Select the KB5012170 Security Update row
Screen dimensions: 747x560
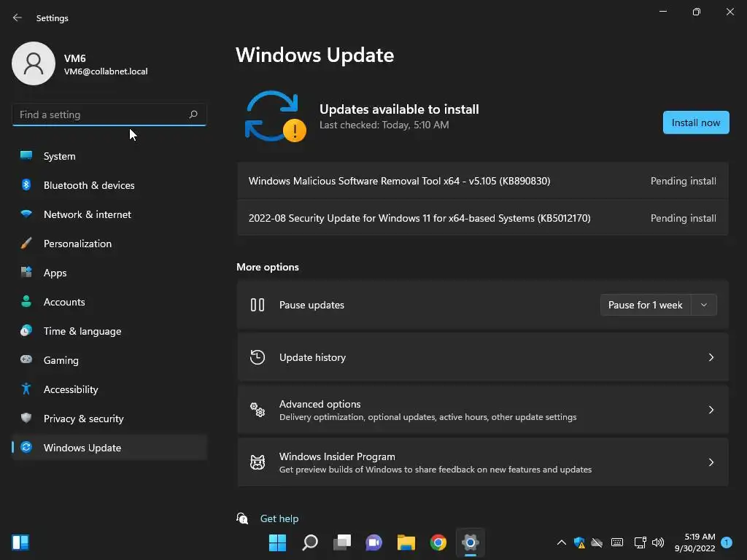coord(483,218)
